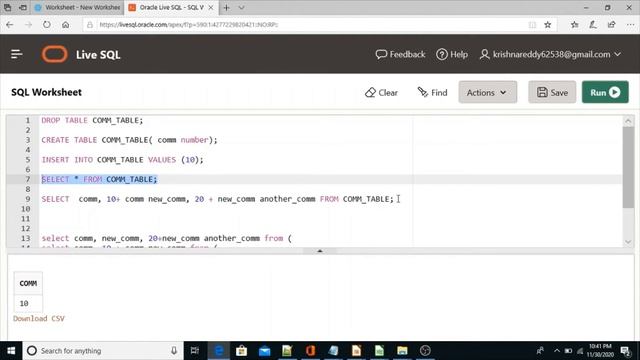
Task: Toggle reading view icon in address bar
Action: click(x=532, y=24)
